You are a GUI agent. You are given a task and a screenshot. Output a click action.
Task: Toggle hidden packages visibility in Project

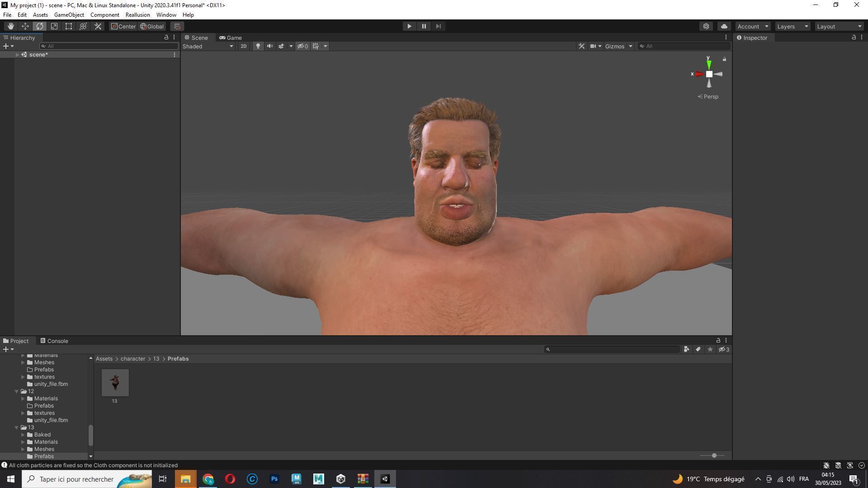724,349
